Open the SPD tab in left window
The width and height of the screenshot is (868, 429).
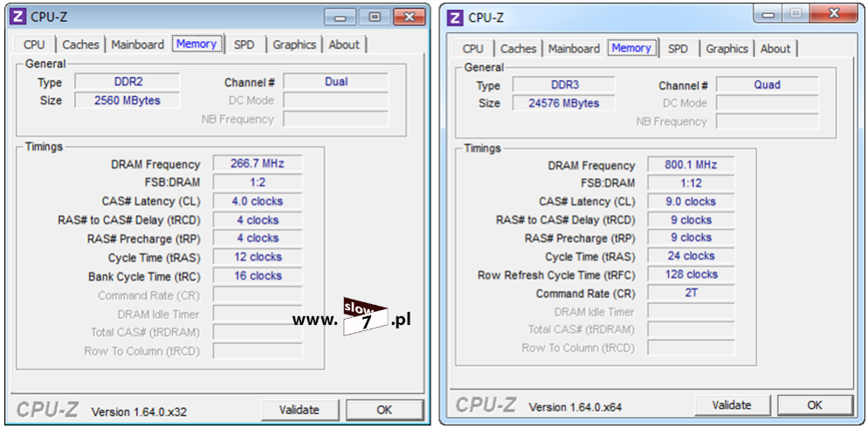[245, 45]
